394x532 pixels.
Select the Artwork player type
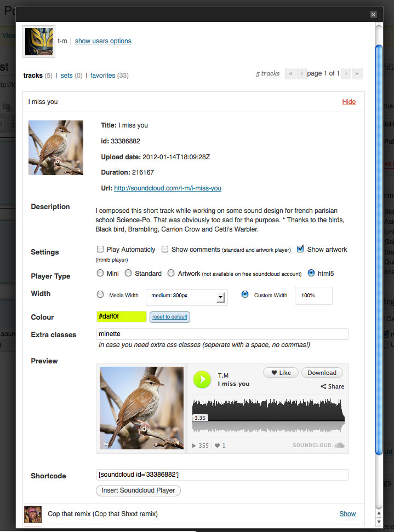click(171, 273)
